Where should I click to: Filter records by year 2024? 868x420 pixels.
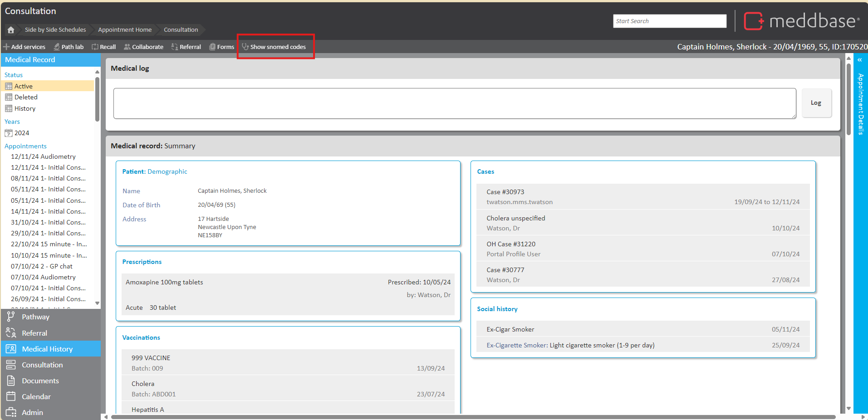(21, 133)
